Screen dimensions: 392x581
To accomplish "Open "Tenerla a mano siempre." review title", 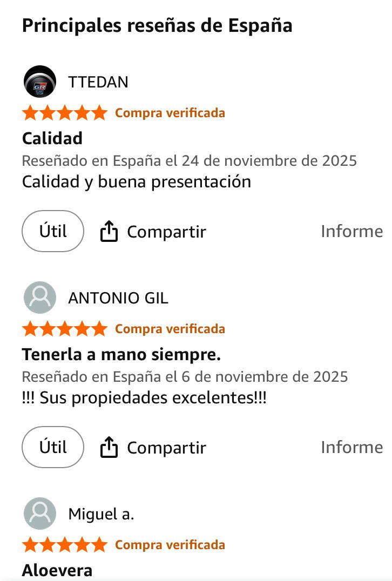I will (x=121, y=355).
